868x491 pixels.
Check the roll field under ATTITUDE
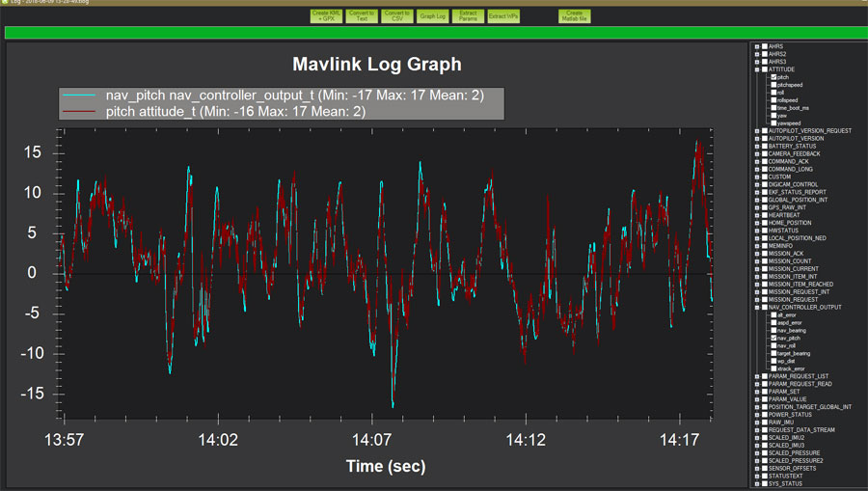(773, 93)
